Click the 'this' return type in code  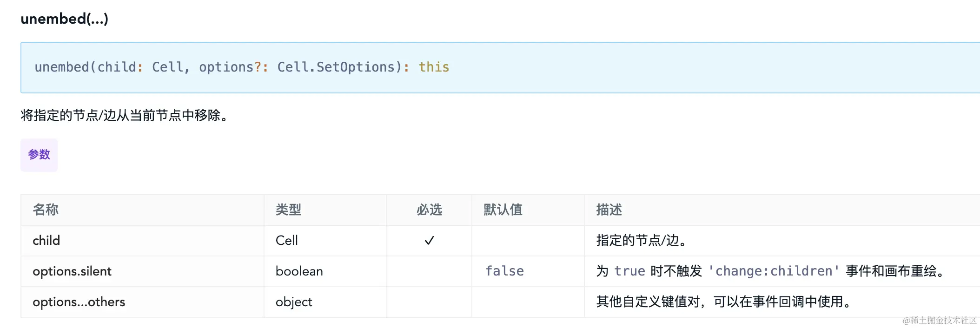[x=434, y=67]
